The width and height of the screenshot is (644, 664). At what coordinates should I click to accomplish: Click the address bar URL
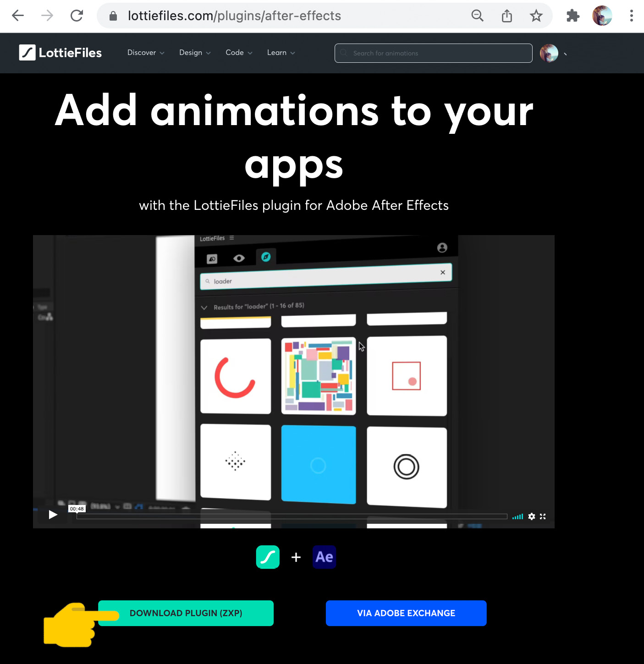(x=234, y=16)
